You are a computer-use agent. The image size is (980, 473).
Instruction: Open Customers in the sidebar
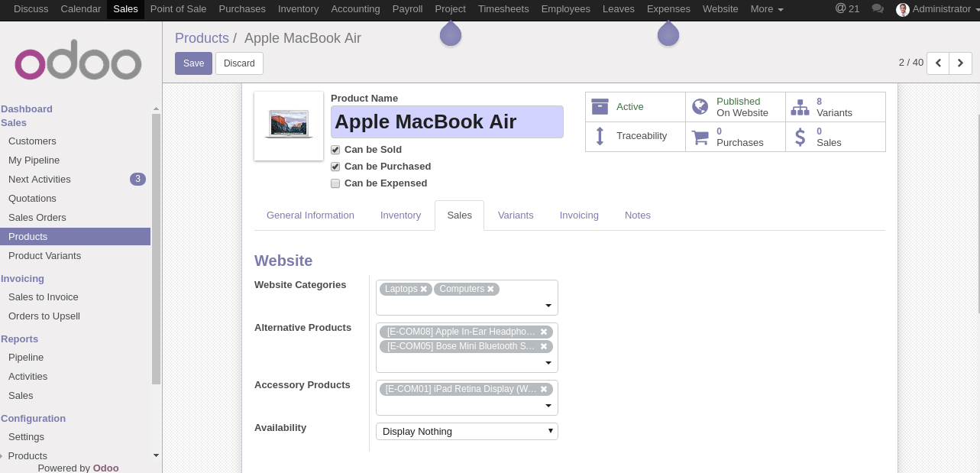[32, 141]
